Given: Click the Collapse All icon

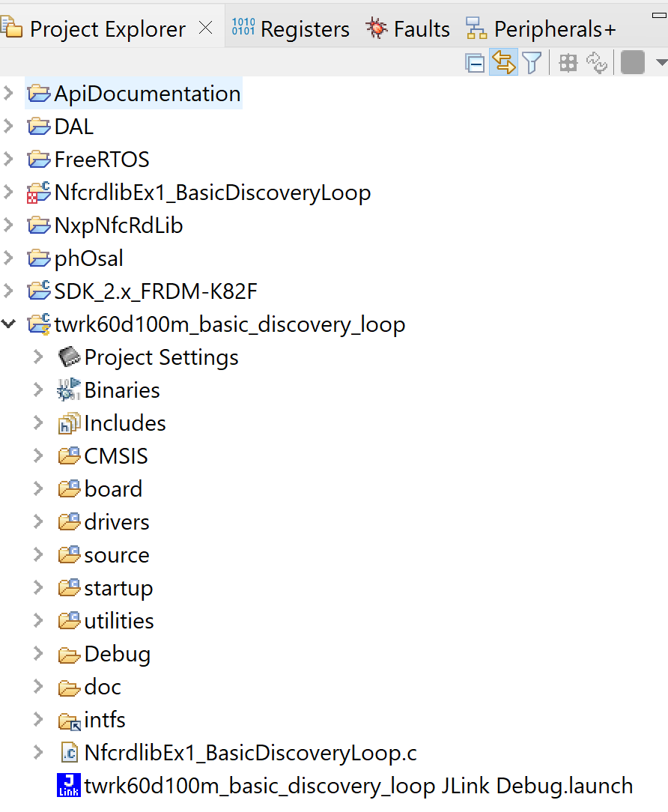Looking at the screenshot, I should click(476, 62).
